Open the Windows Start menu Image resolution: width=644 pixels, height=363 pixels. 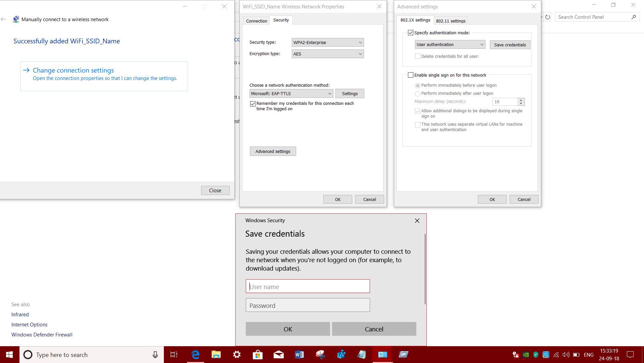[x=9, y=355]
